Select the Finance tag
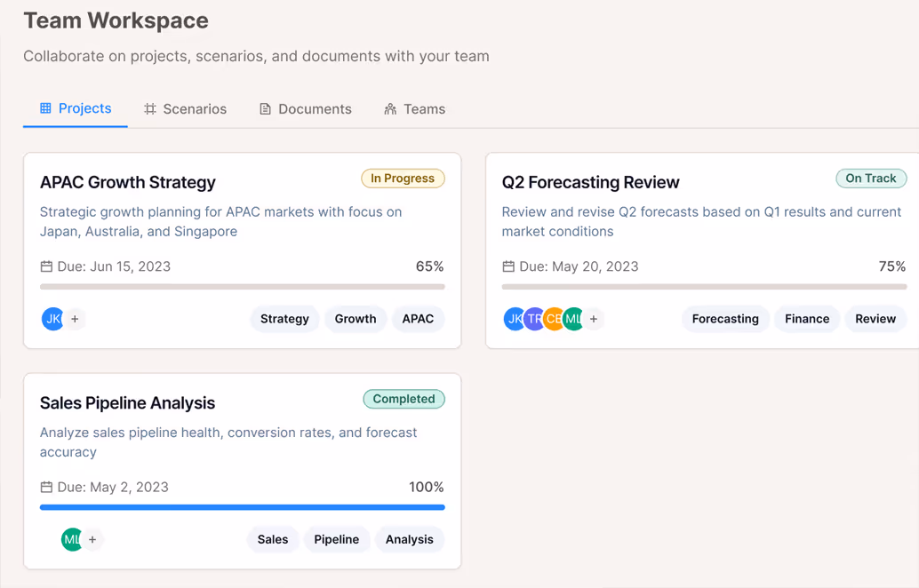 pos(807,319)
